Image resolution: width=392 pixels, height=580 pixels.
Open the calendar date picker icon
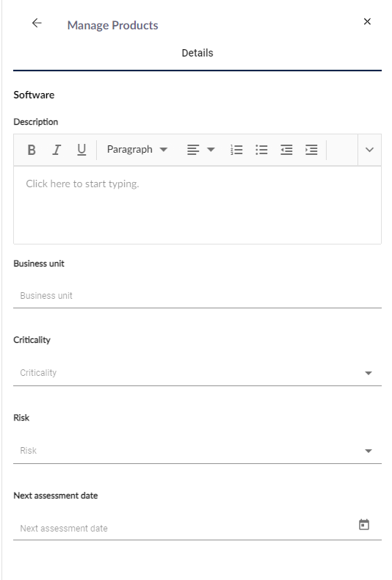pyautogui.click(x=364, y=524)
